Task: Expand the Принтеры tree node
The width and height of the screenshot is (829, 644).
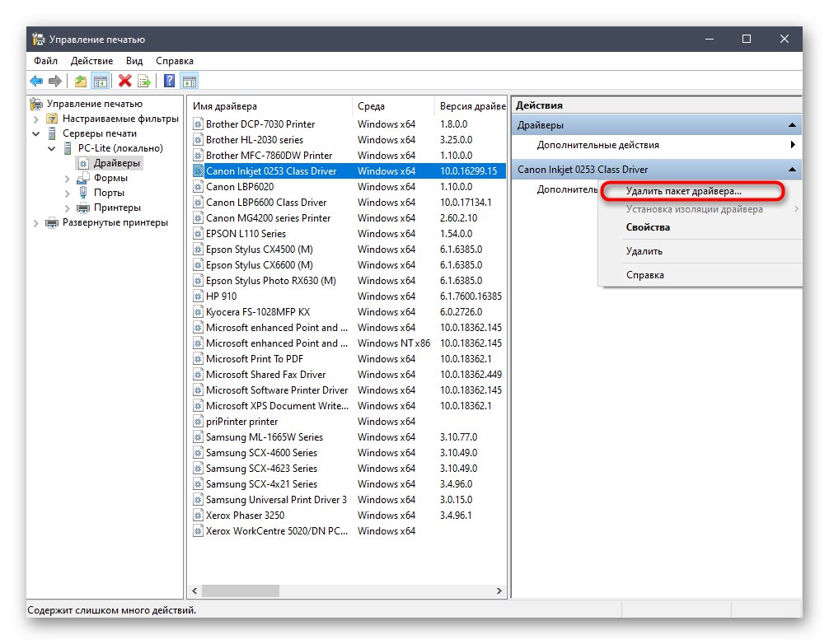Action: [67, 208]
